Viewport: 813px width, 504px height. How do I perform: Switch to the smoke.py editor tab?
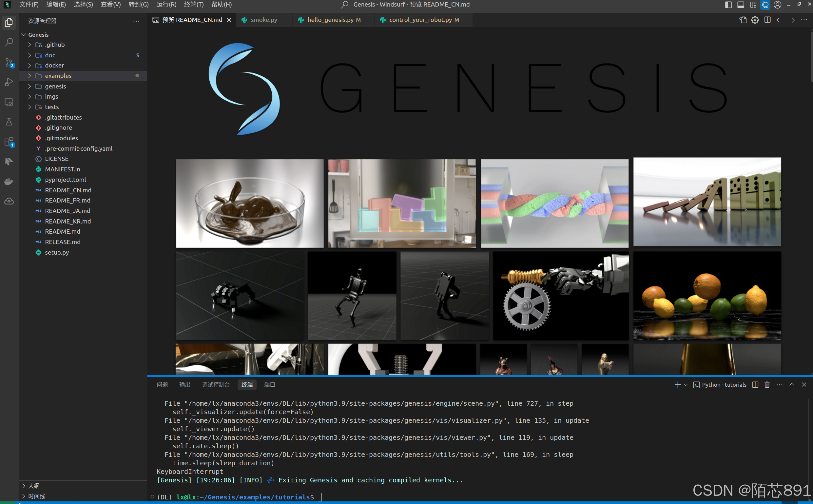(x=264, y=20)
